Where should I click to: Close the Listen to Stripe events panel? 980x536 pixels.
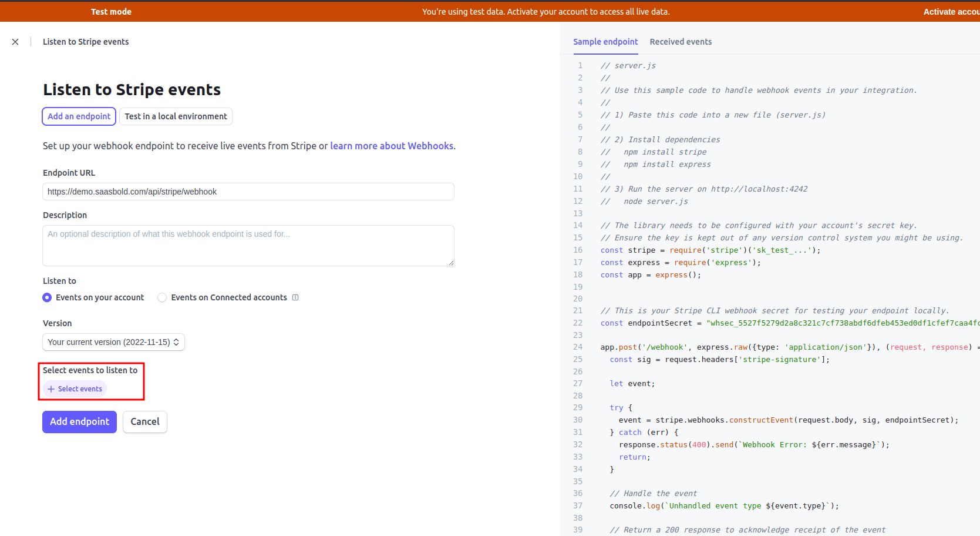15,42
